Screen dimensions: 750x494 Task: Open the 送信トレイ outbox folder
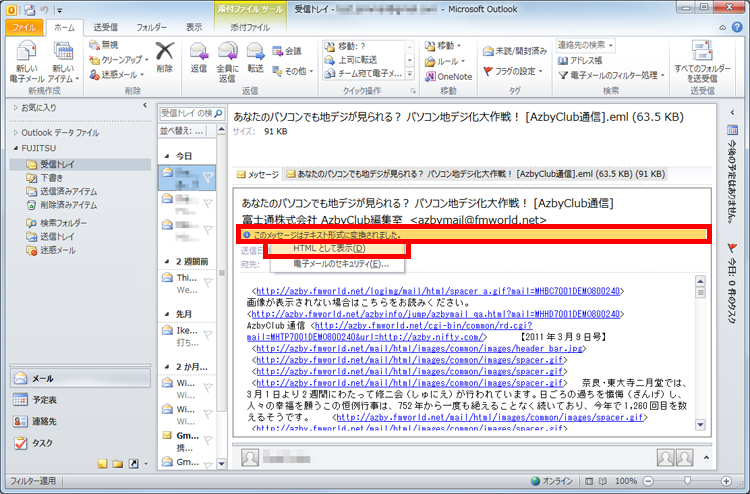coord(51,236)
